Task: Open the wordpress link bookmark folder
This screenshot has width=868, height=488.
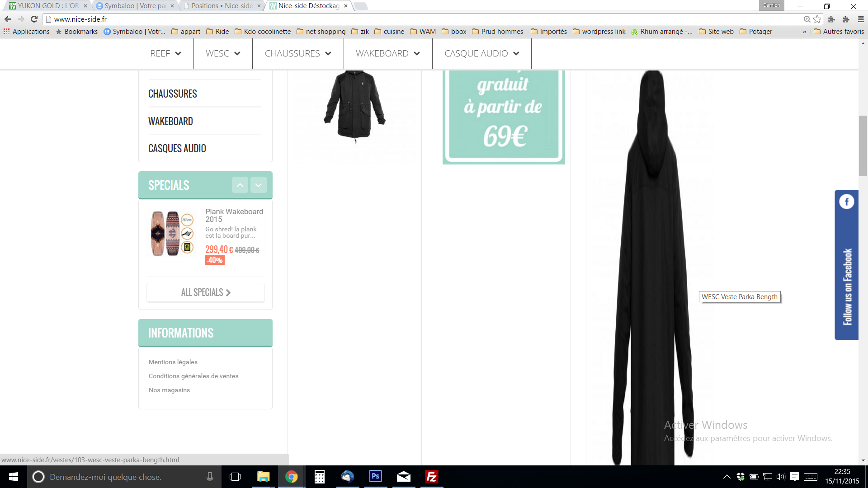Action: [x=599, y=32]
